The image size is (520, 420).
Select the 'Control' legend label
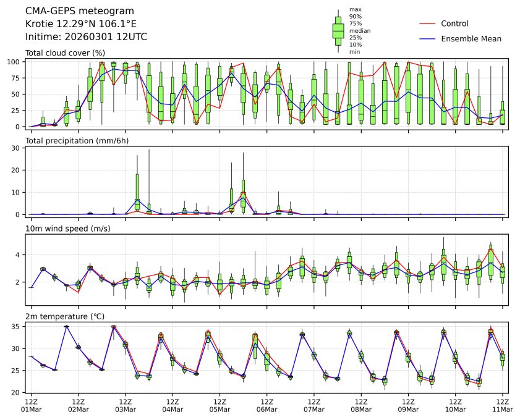[x=454, y=24]
